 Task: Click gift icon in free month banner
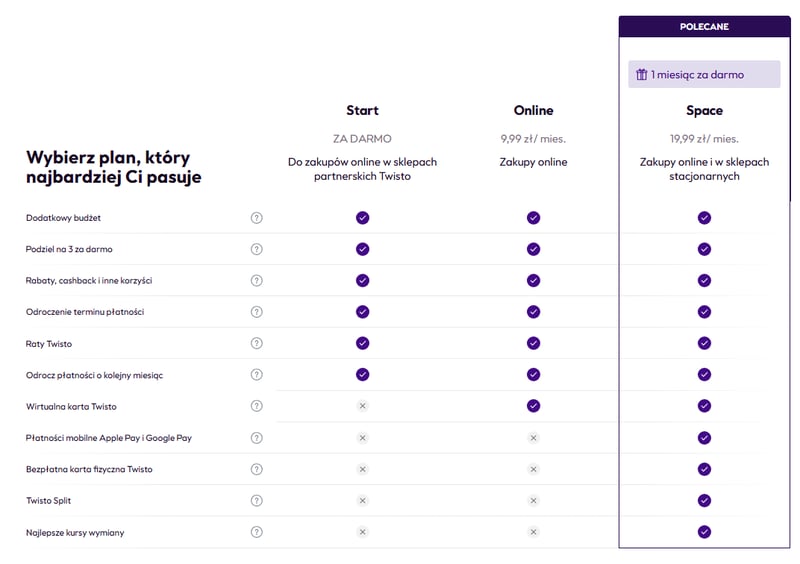(641, 75)
